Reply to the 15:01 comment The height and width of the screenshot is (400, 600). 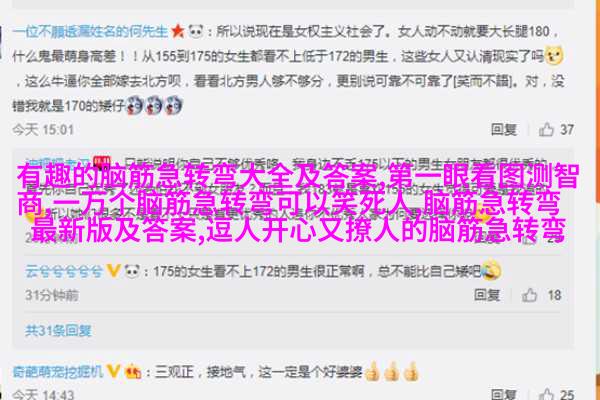[504, 130]
